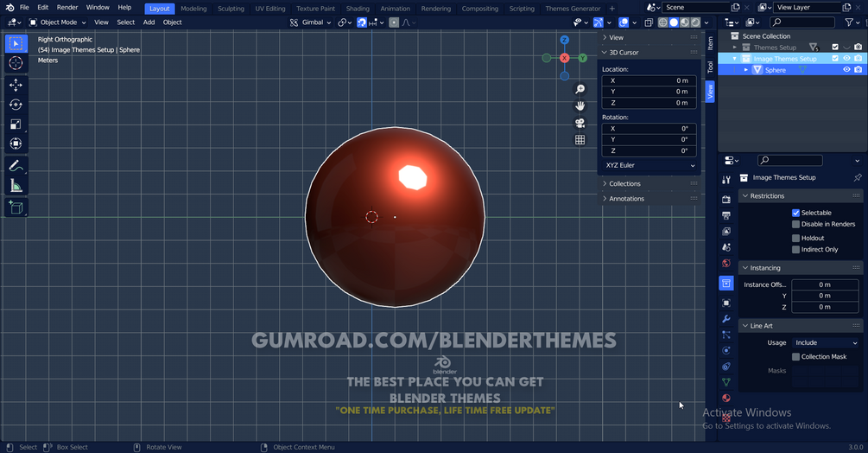Open the Scene properties tab

726,247
